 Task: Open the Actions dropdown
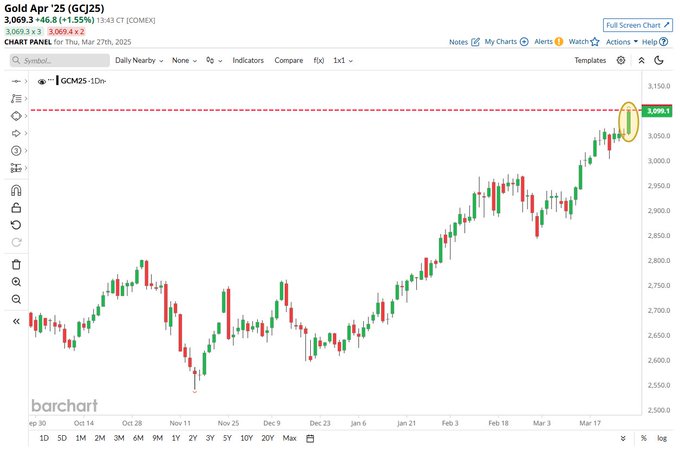pos(622,42)
